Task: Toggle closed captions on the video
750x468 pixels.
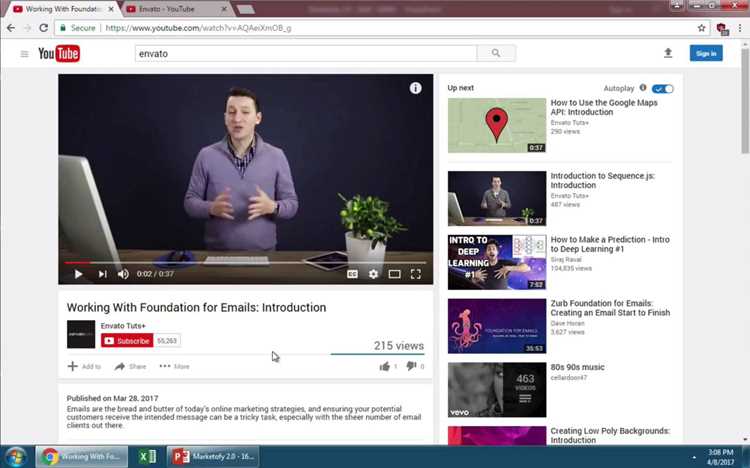Action: tap(352, 274)
